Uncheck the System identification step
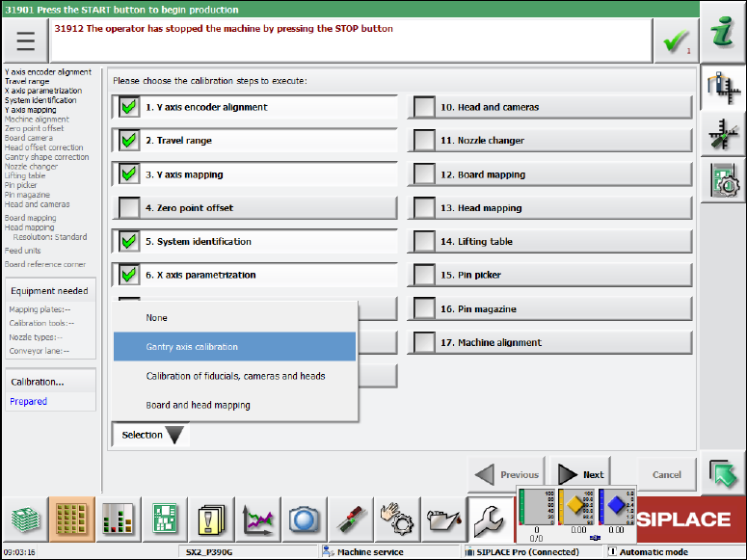The height and width of the screenshot is (560, 747). coord(128,241)
